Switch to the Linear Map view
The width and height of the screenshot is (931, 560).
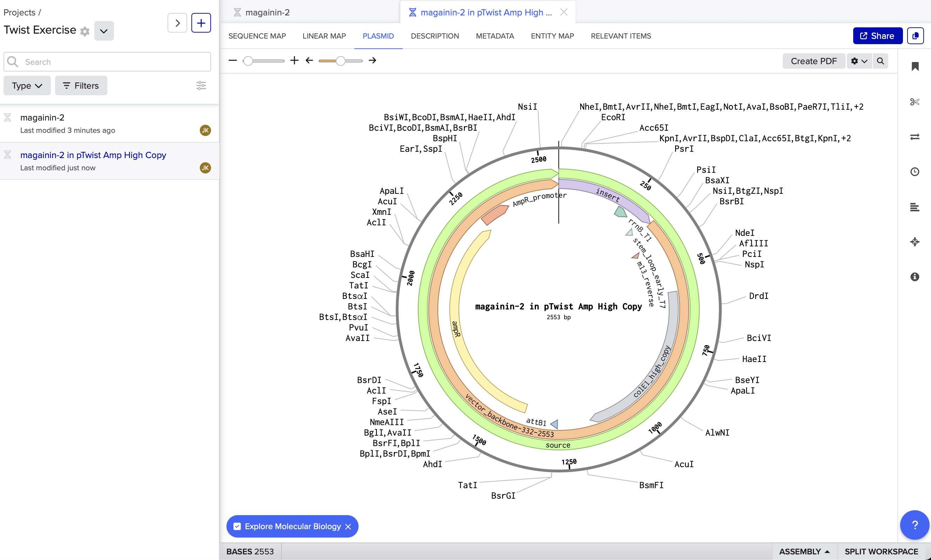point(324,36)
